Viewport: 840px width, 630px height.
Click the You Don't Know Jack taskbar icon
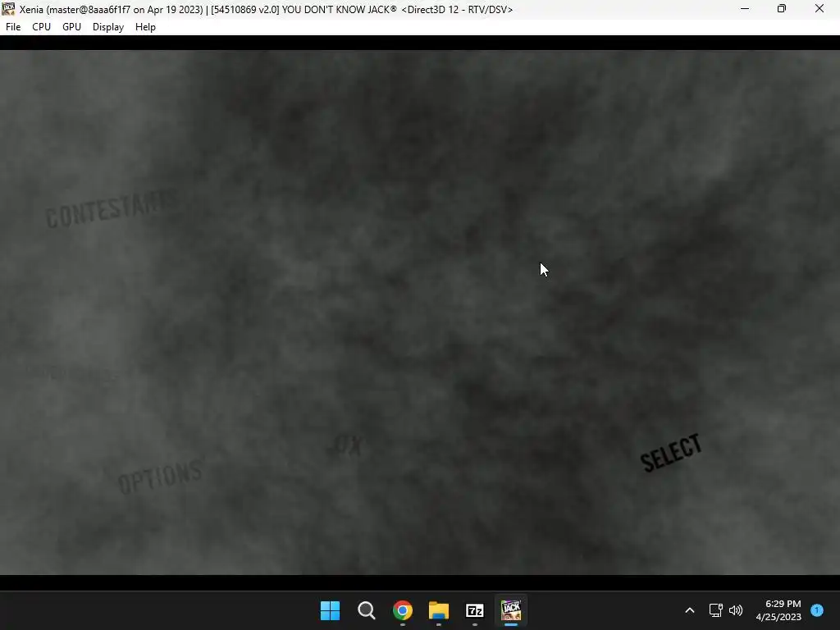511,610
